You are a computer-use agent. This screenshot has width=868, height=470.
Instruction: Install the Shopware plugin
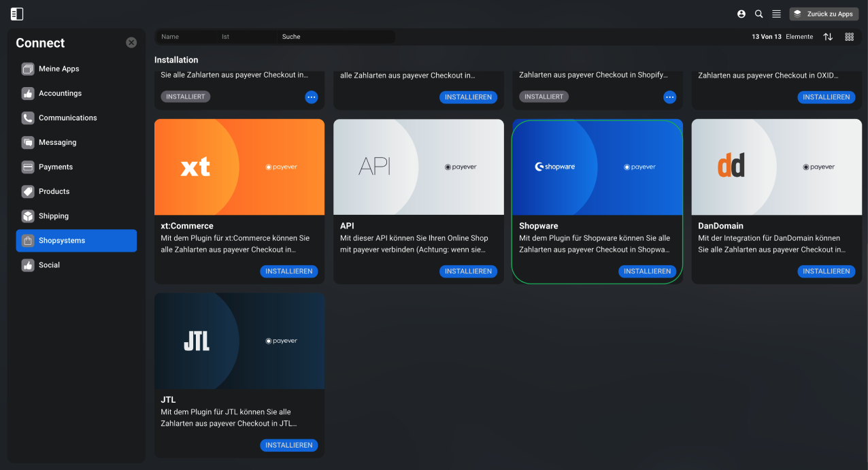point(647,271)
